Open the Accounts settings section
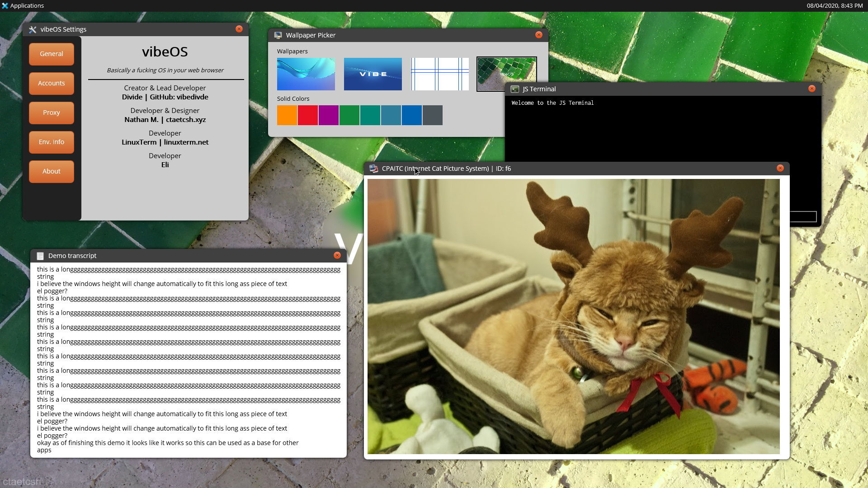Image resolution: width=868 pixels, height=488 pixels. click(x=52, y=83)
